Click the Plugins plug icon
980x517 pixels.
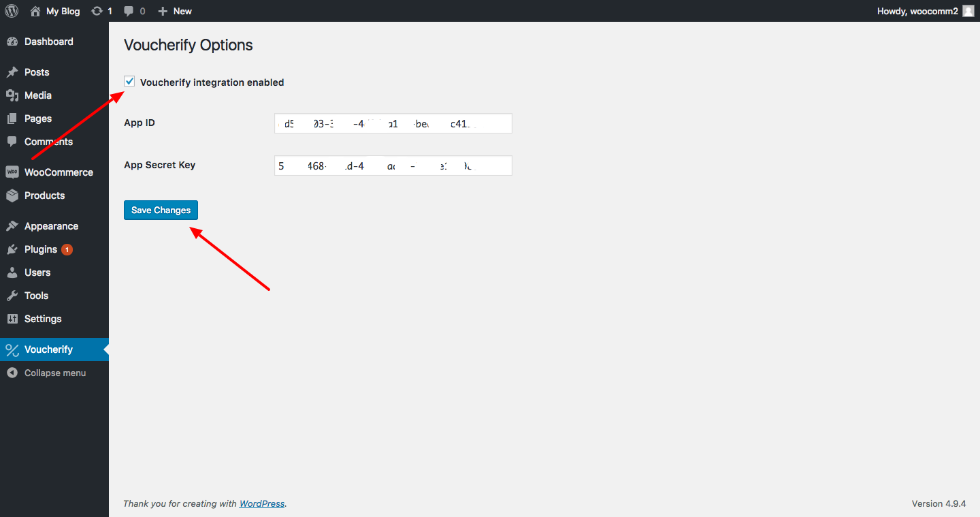click(12, 249)
